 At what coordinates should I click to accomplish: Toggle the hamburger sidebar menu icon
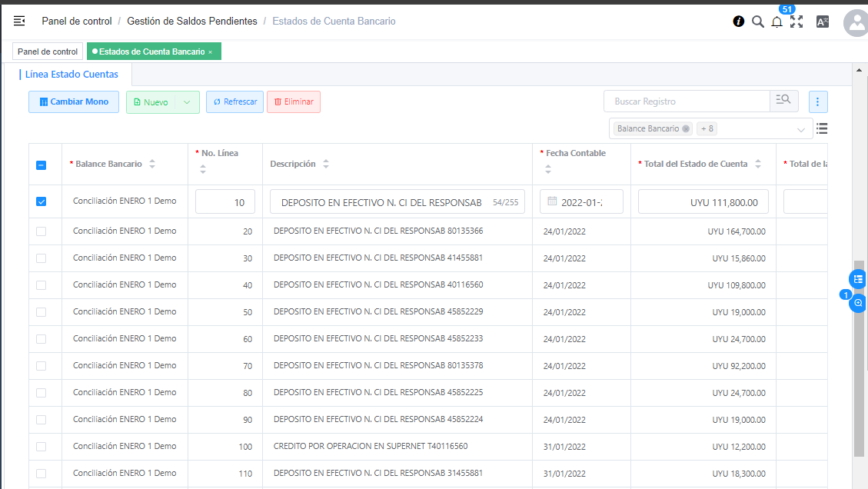(x=19, y=22)
